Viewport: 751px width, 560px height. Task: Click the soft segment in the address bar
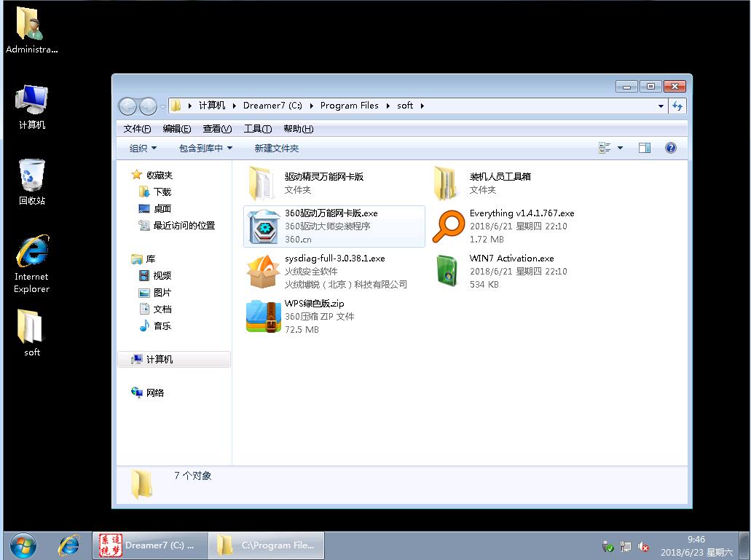(405, 106)
